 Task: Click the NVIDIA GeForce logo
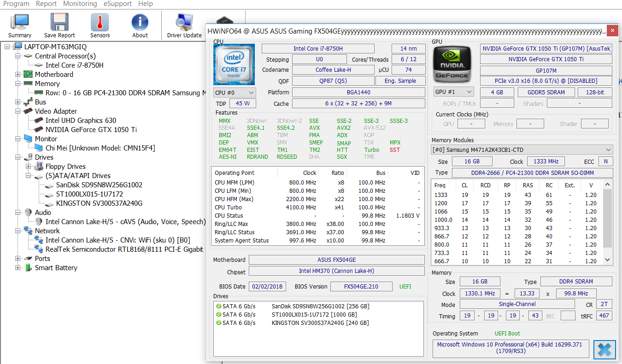(x=453, y=64)
